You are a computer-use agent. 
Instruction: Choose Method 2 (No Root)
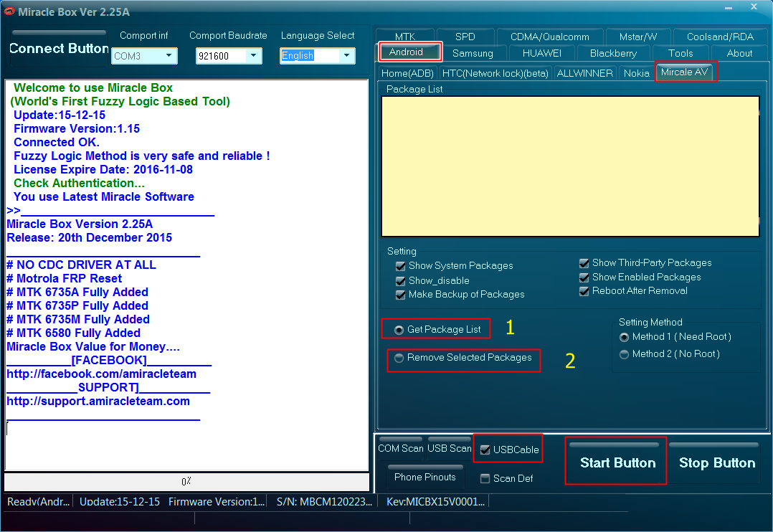tap(624, 354)
